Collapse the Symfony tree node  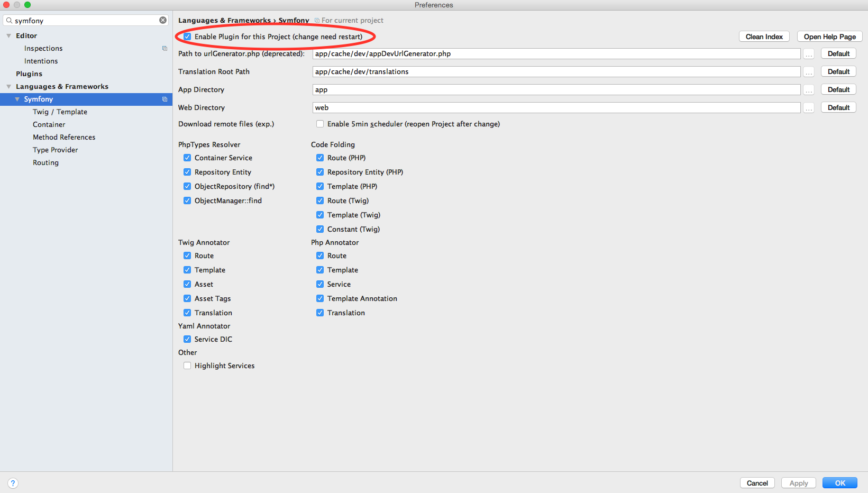coord(17,99)
